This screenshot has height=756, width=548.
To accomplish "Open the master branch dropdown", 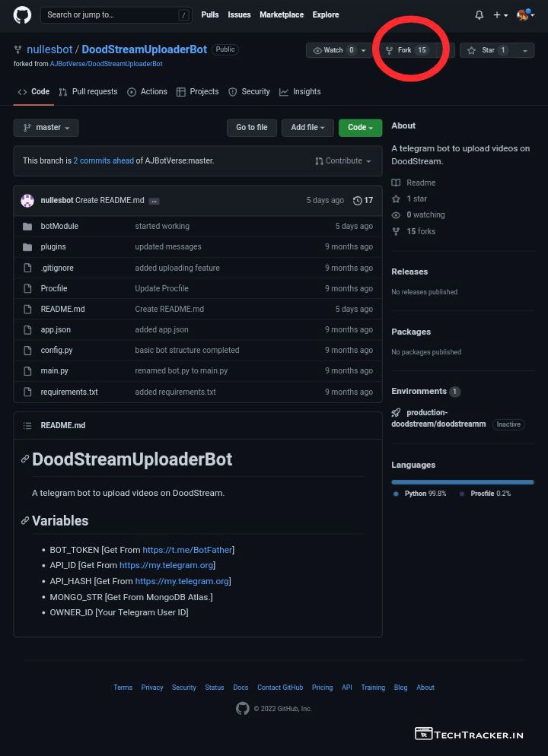I will point(46,128).
